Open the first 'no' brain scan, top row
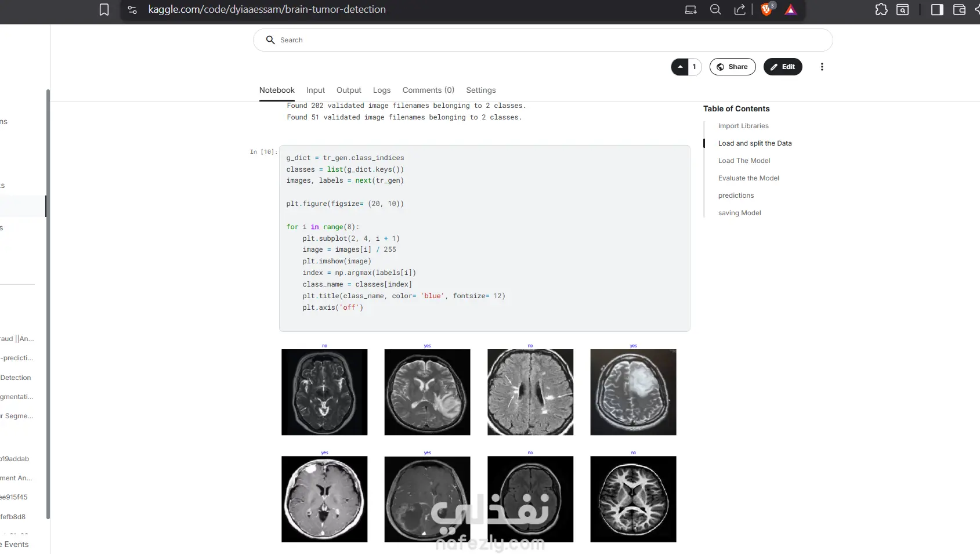The image size is (980, 554). pos(324,392)
